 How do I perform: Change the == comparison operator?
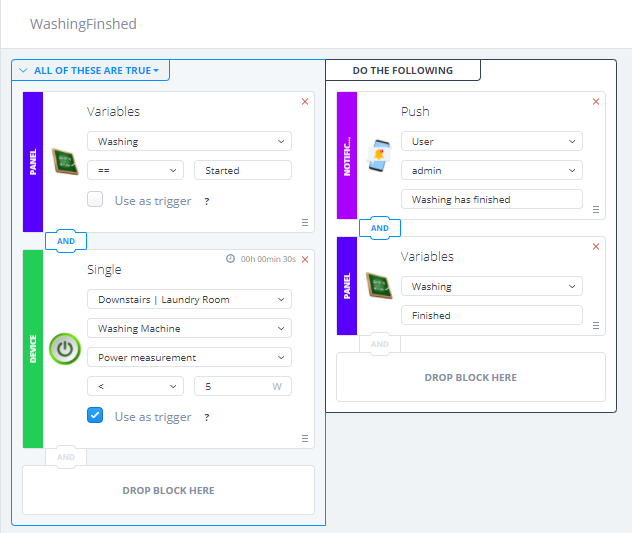[135, 171]
